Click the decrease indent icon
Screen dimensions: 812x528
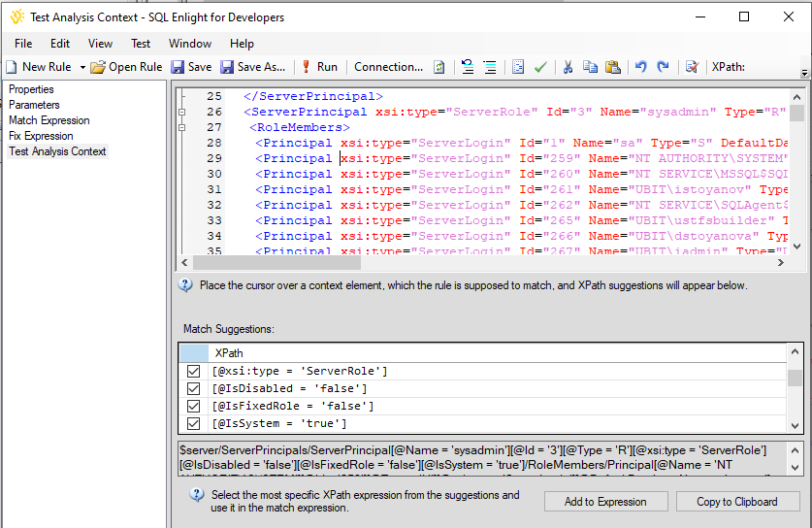468,67
